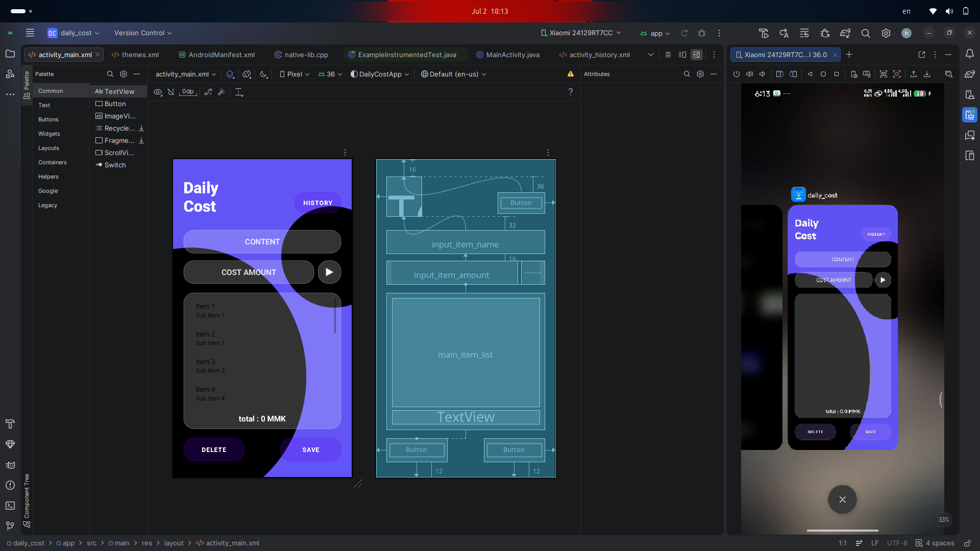
Task: Switch editor to Code view mode
Action: [668, 55]
